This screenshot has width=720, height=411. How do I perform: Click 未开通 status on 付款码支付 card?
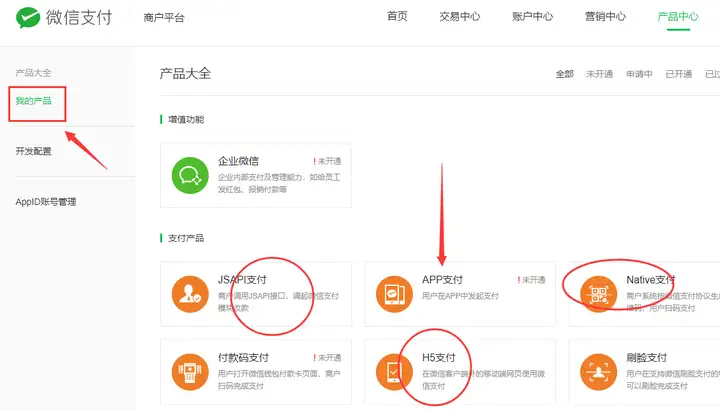click(x=327, y=358)
